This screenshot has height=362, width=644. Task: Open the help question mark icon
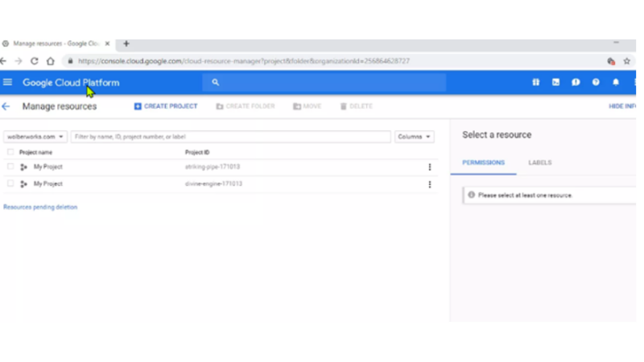[596, 83]
